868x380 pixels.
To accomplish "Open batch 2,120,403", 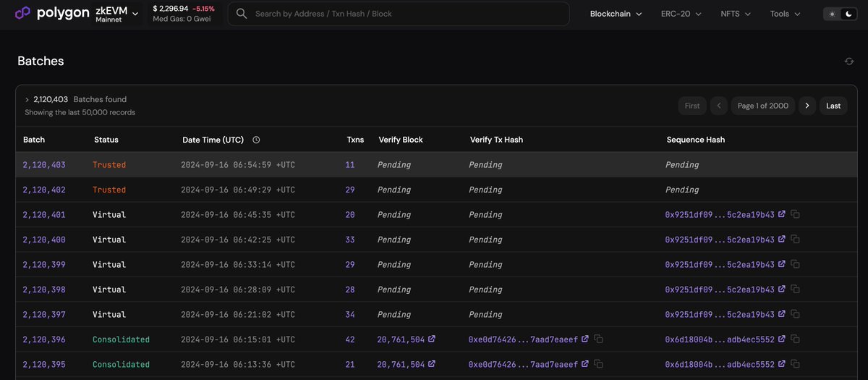I will 44,165.
